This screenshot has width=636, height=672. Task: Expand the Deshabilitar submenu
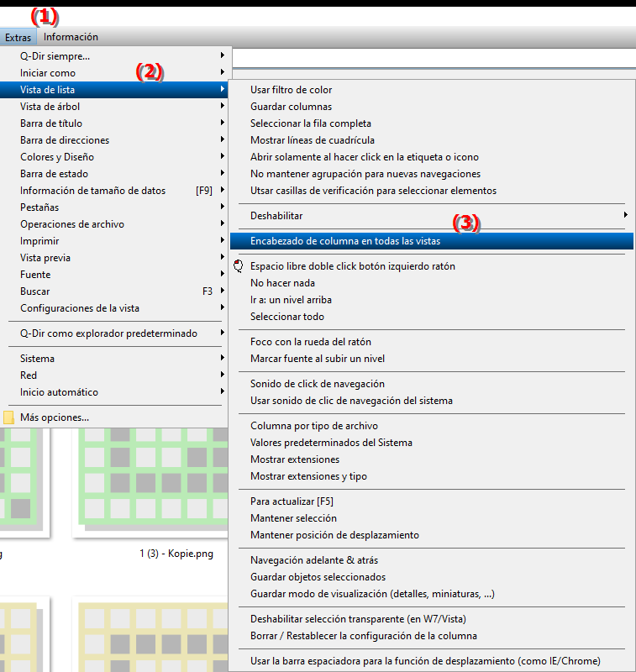pos(432,216)
